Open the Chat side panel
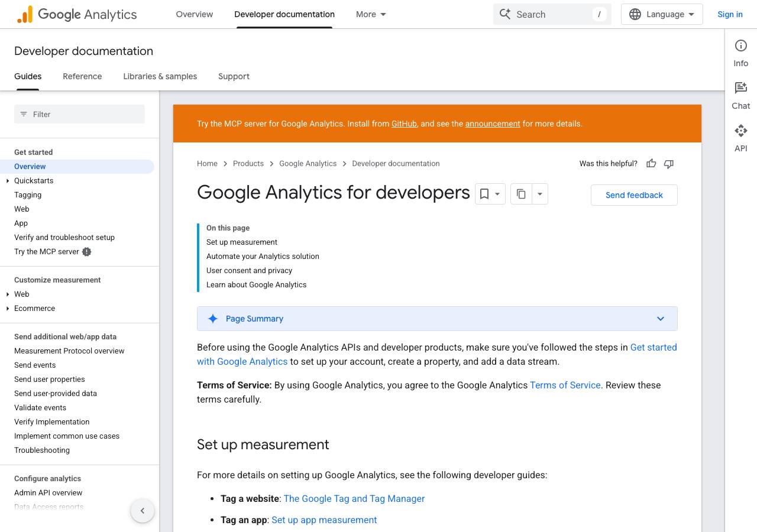757x532 pixels. [741, 96]
